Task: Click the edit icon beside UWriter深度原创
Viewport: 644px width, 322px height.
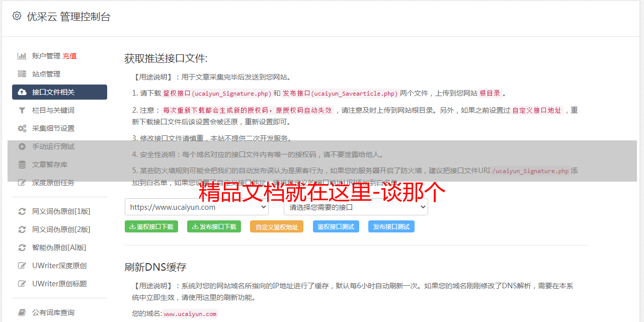Action: pos(22,266)
